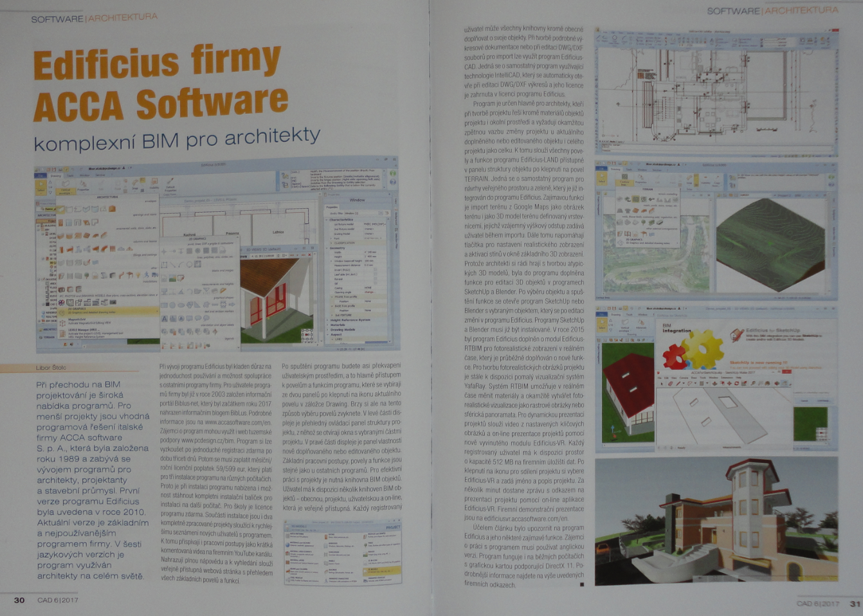Toggle the Invert checkbox in Window properties panel

coord(376,270)
